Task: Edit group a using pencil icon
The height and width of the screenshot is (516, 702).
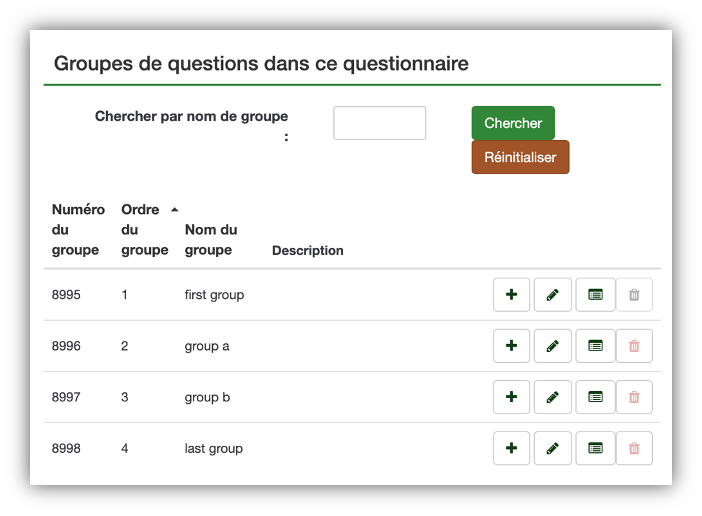Action: 552,346
